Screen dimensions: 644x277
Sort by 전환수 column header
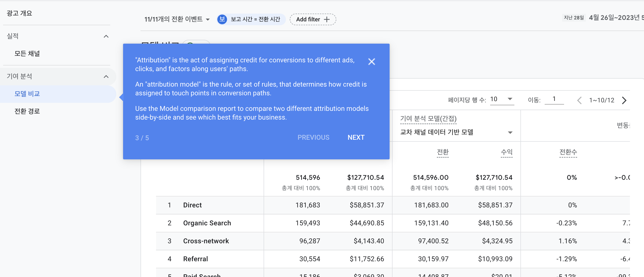[568, 152]
